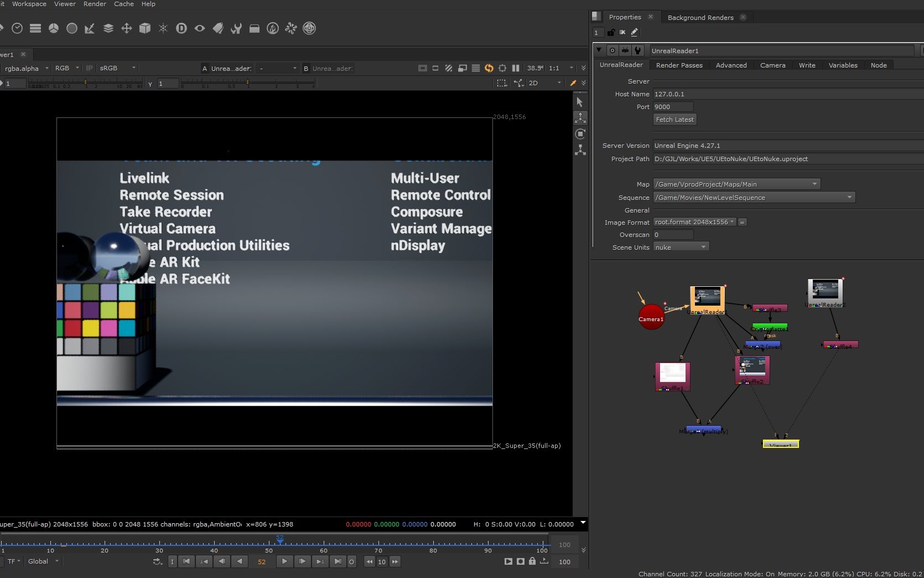Collapse the UnrealReader1 properties triangle

(x=599, y=50)
